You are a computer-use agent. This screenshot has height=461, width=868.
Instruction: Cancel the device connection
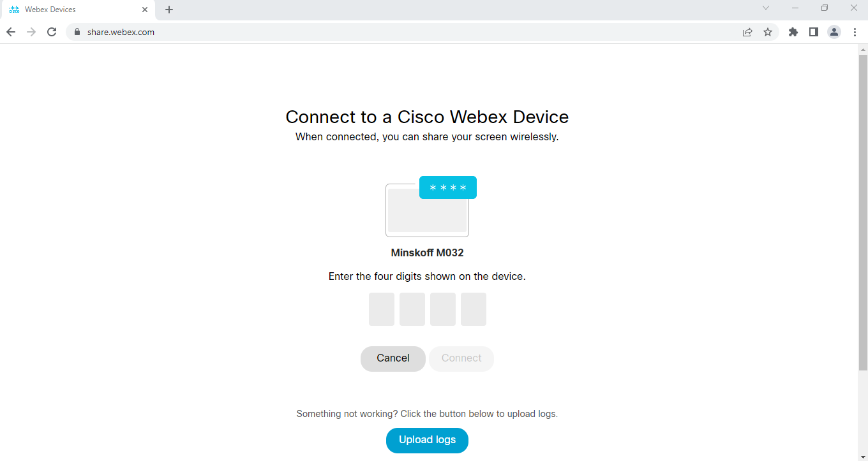click(393, 358)
